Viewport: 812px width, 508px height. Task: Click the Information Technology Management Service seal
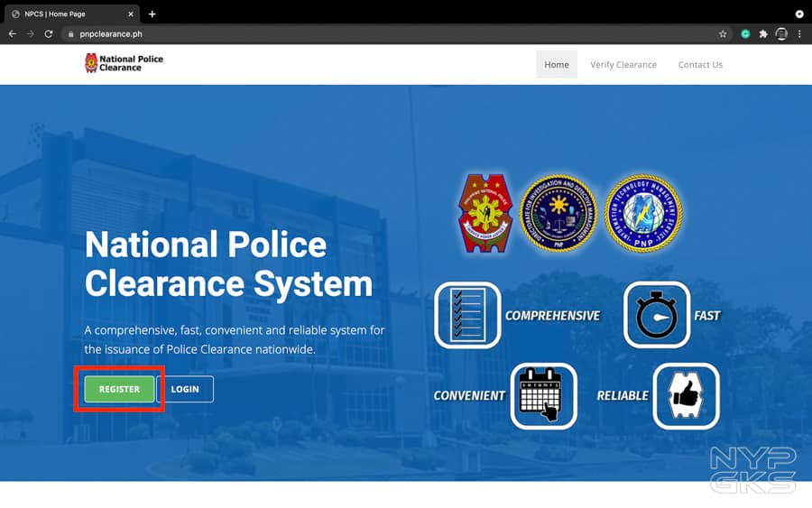[643, 213]
